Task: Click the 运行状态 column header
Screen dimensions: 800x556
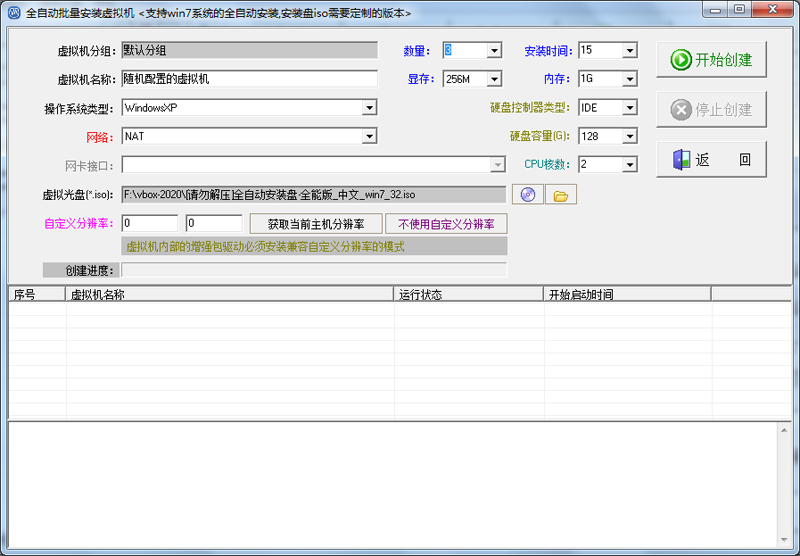Action: click(x=468, y=294)
